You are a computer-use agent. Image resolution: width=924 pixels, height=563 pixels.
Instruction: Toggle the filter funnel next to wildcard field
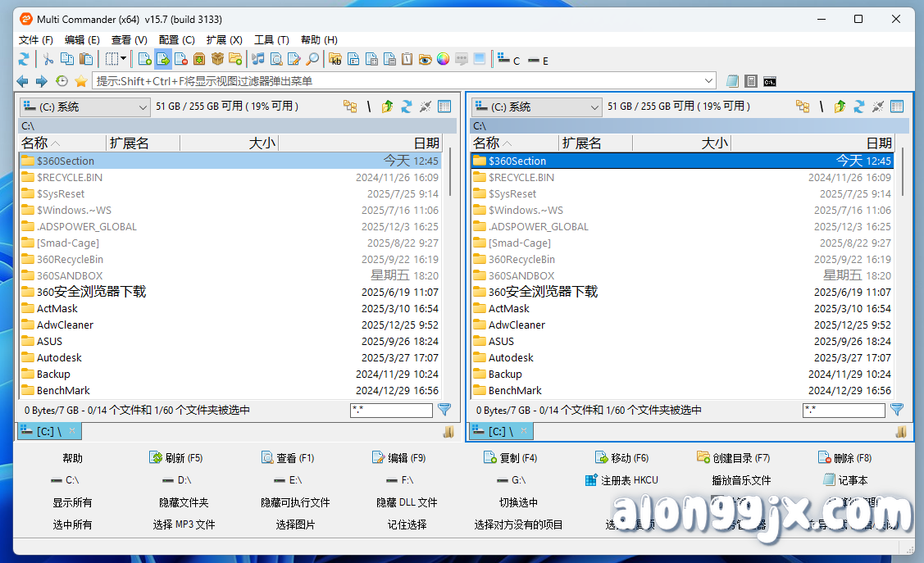click(444, 410)
